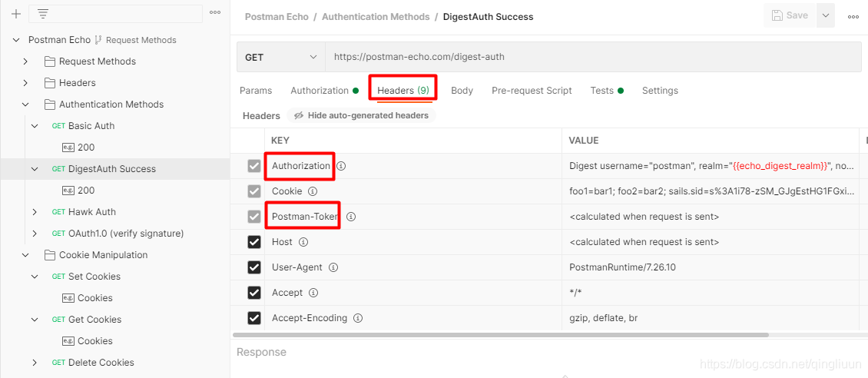Click info icon next to Host header
This screenshot has width=868, height=378.
(303, 242)
